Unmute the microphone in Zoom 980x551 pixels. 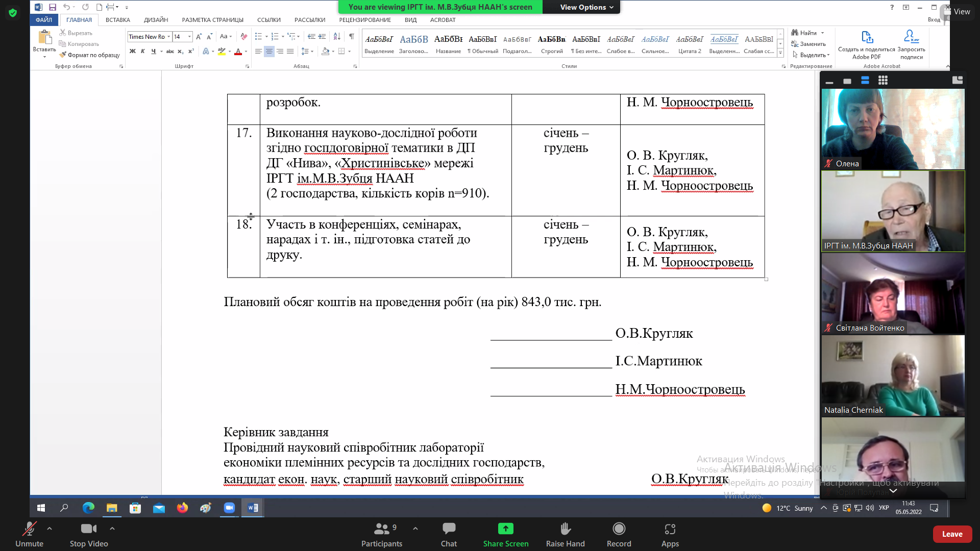29,534
